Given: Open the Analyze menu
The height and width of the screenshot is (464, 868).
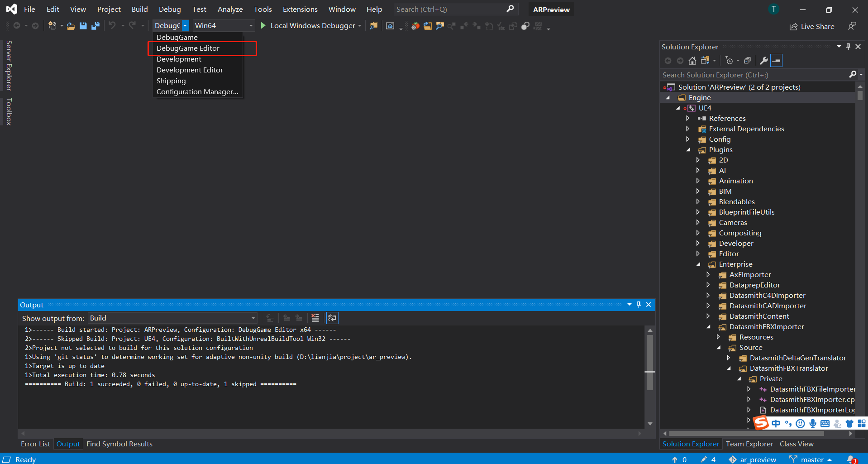Looking at the screenshot, I should click(230, 9).
